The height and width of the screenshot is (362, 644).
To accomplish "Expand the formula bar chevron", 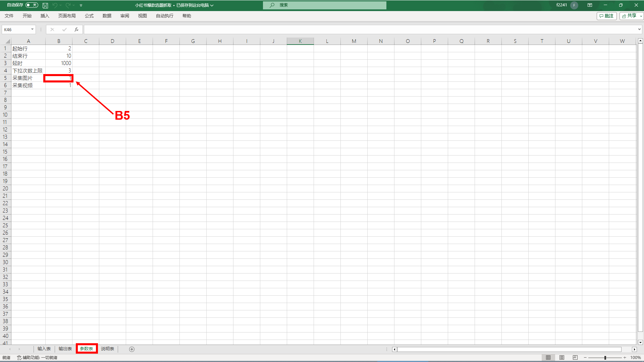I will (x=639, y=29).
